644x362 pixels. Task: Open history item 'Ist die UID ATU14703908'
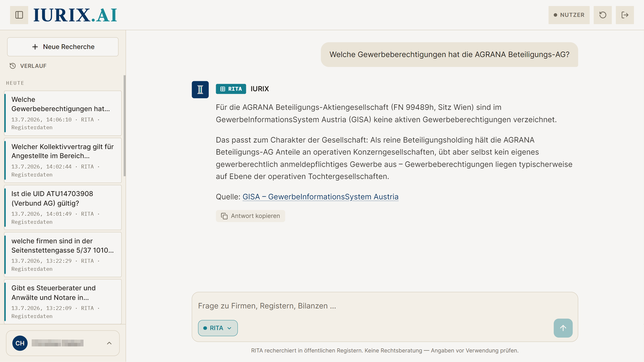63,207
